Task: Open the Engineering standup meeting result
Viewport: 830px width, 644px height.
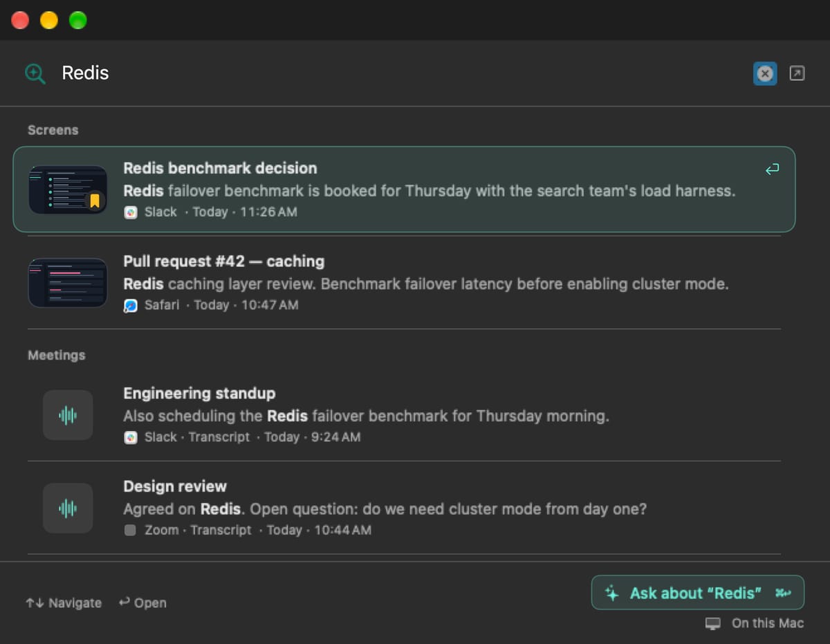Action: 404,415
